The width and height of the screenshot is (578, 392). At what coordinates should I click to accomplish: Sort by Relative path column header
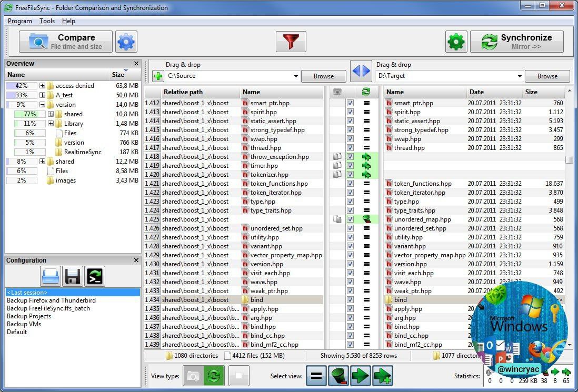(x=201, y=92)
